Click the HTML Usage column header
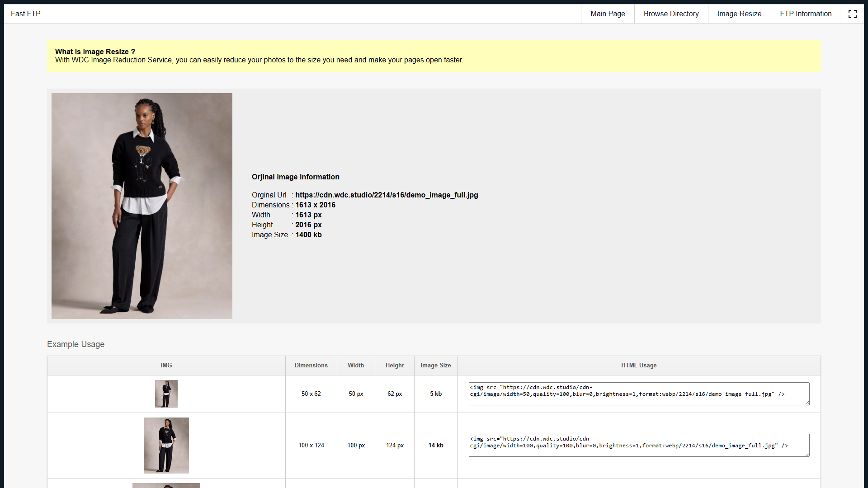Image resolution: width=868 pixels, height=488 pixels. pyautogui.click(x=639, y=365)
